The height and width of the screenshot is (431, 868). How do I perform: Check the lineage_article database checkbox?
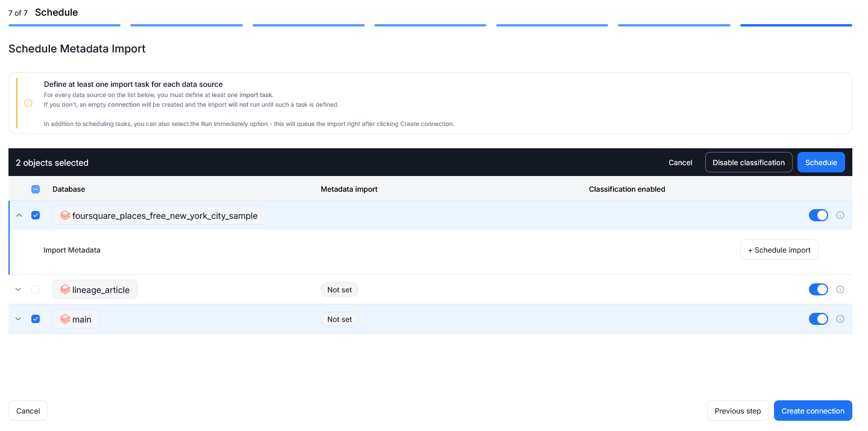[36, 289]
